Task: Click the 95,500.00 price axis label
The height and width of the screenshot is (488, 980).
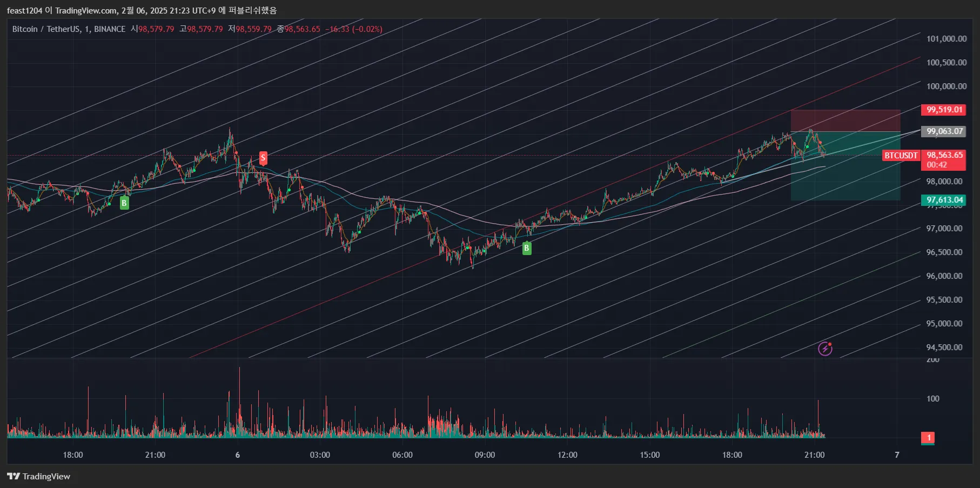Action: pos(944,300)
